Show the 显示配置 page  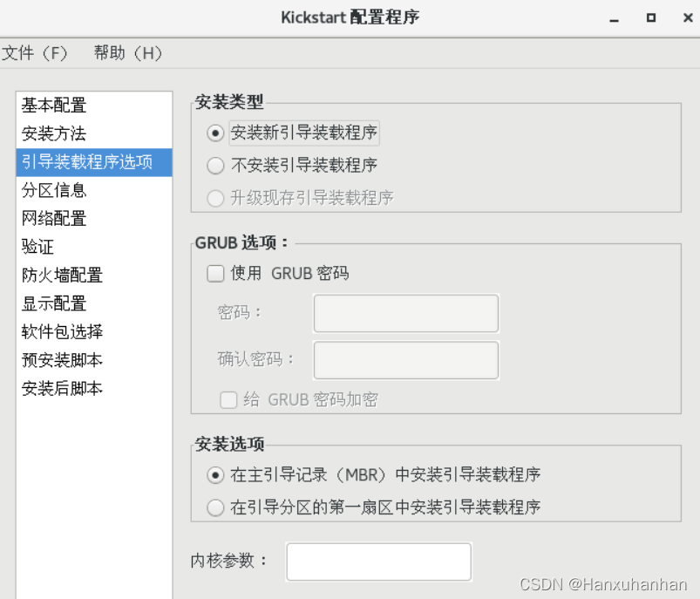pos(54,303)
